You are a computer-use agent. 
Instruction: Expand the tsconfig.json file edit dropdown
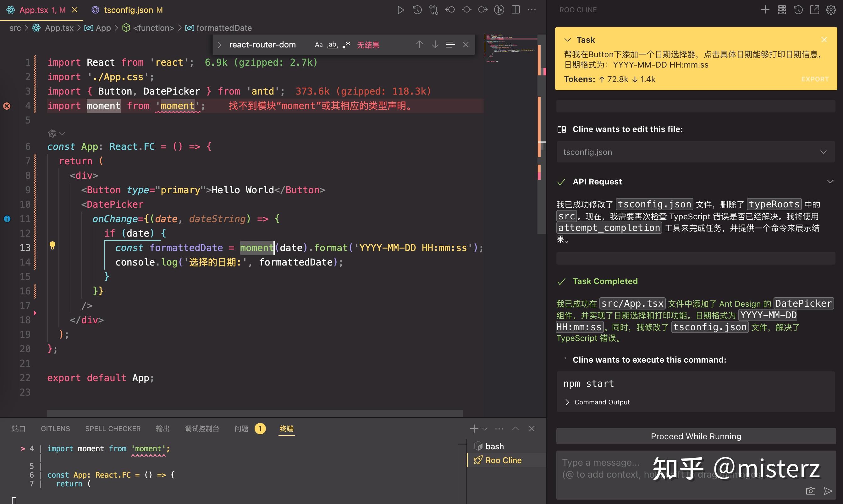coord(823,152)
